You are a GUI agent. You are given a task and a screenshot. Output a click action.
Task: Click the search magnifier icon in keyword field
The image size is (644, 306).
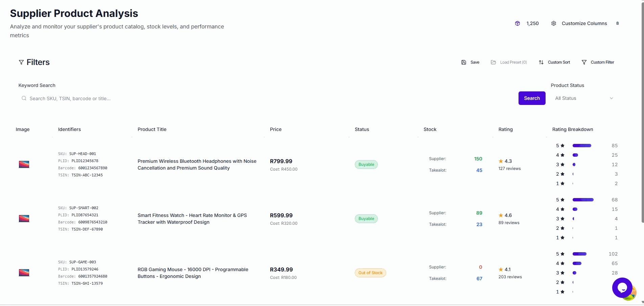(x=24, y=98)
